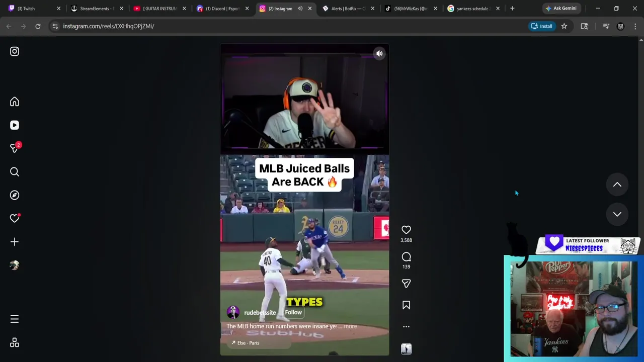644x362 pixels.
Task: Open Instagram logo home link
Action: pyautogui.click(x=15, y=51)
